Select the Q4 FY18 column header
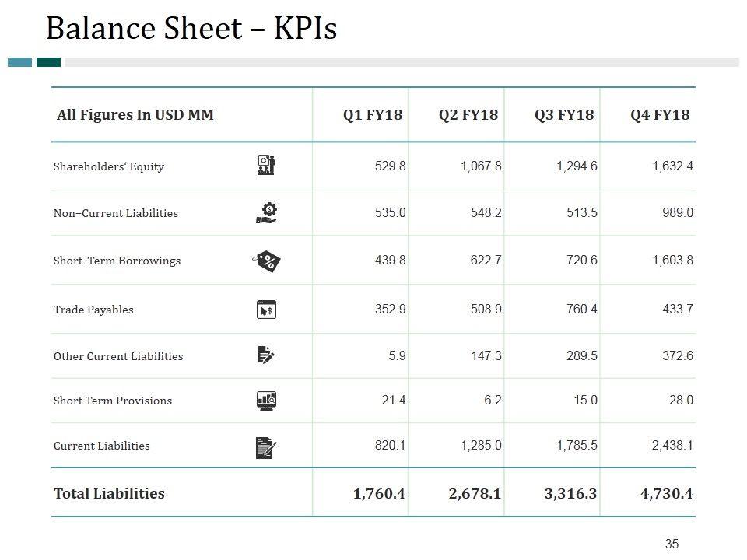747x560 pixels. 660,115
